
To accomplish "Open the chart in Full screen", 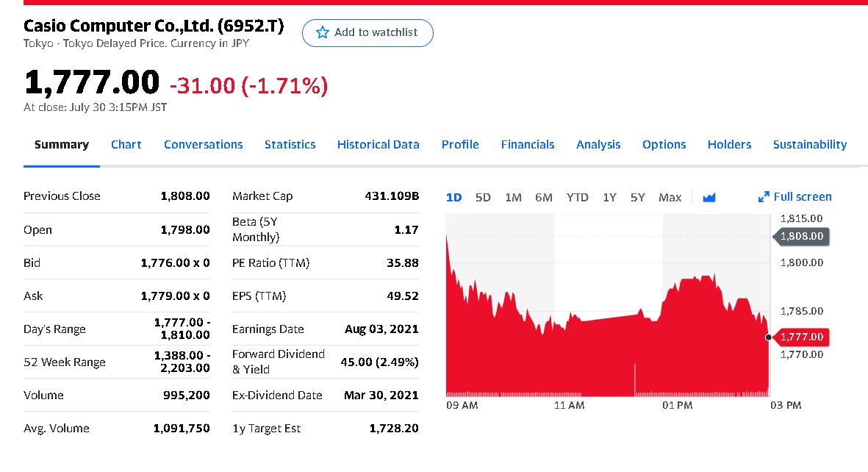I will [x=795, y=197].
